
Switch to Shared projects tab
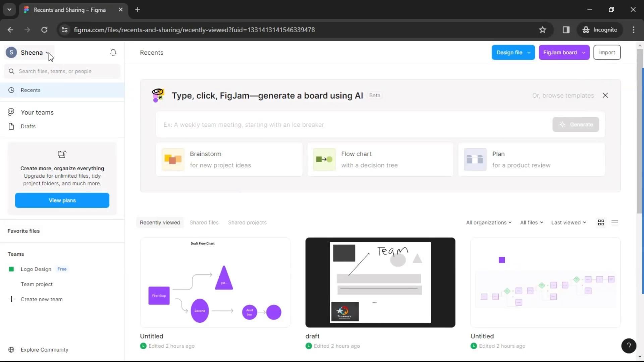point(247,223)
